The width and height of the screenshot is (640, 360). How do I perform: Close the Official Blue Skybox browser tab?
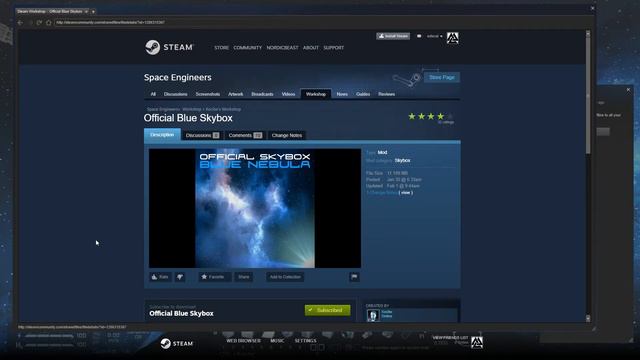[86, 11]
